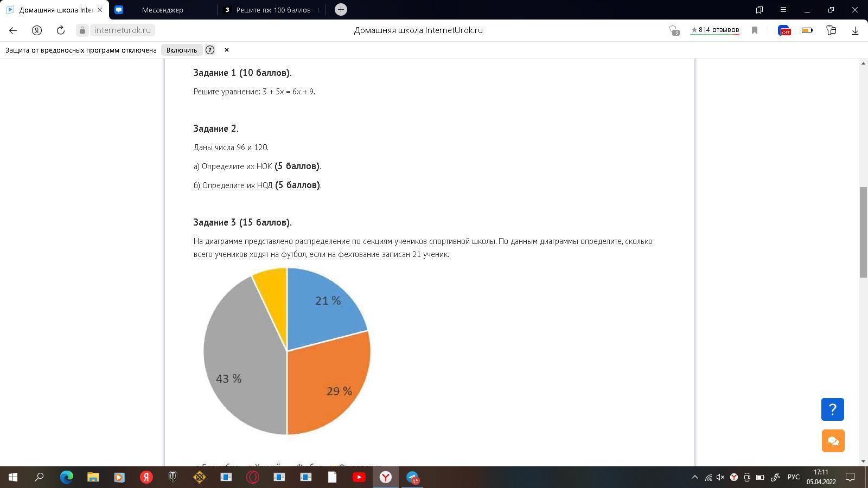Open the protection shield icon with badge 3
Viewport: 868px width, 488px height.
click(674, 30)
